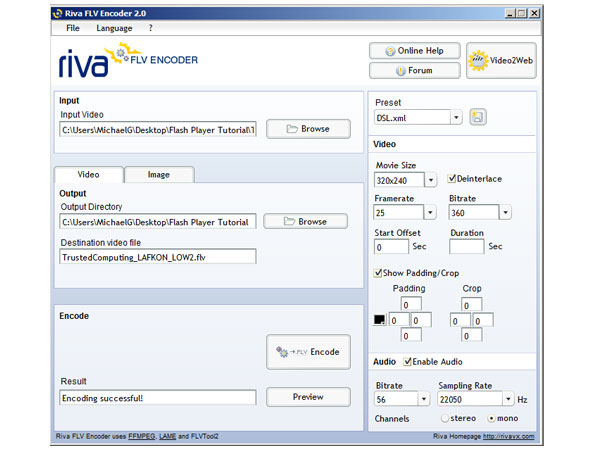Open the ? help menu
Screen dimensions: 600x450
coord(150,28)
